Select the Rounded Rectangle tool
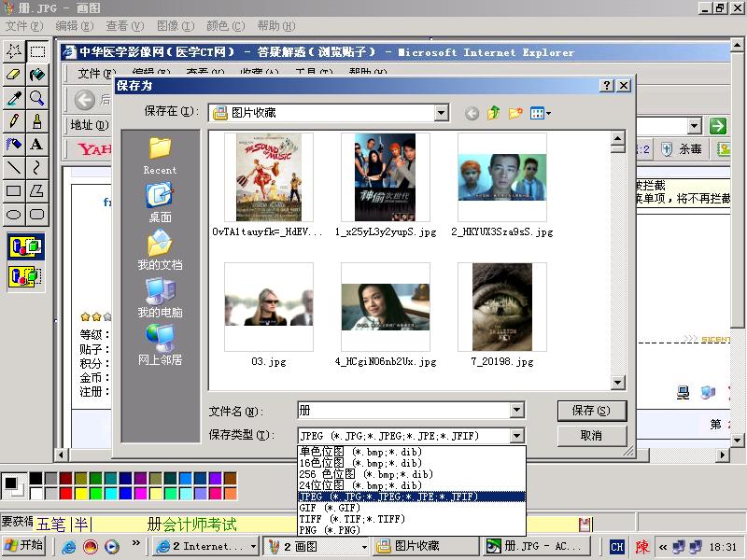The image size is (747, 560). click(37, 214)
